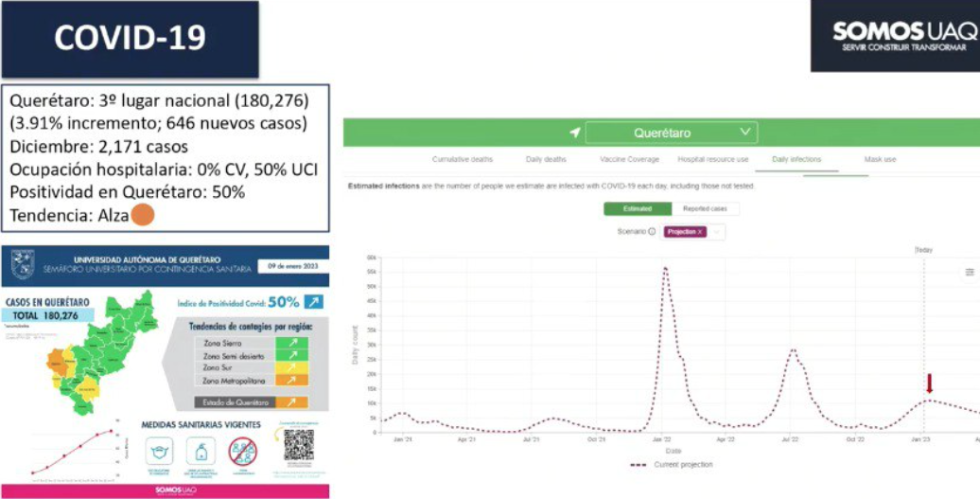The width and height of the screenshot is (980, 499).
Task: Toggle chart to Estimated infections
Action: point(637,208)
